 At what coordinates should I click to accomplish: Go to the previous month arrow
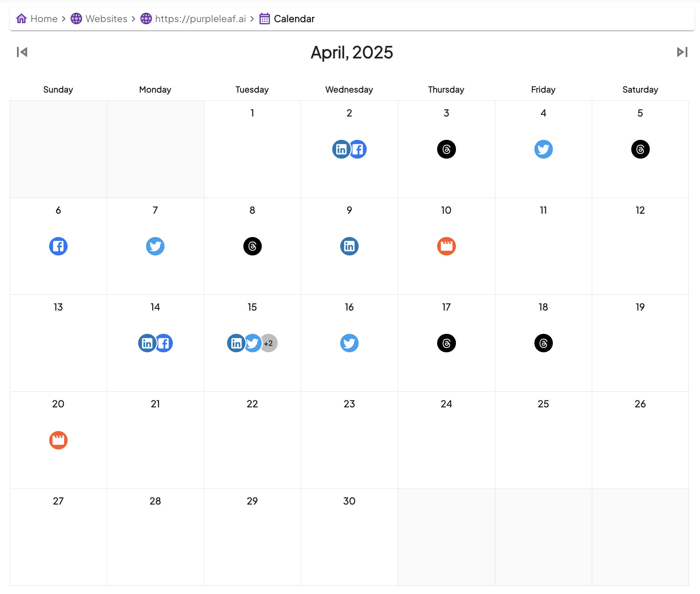click(x=22, y=52)
